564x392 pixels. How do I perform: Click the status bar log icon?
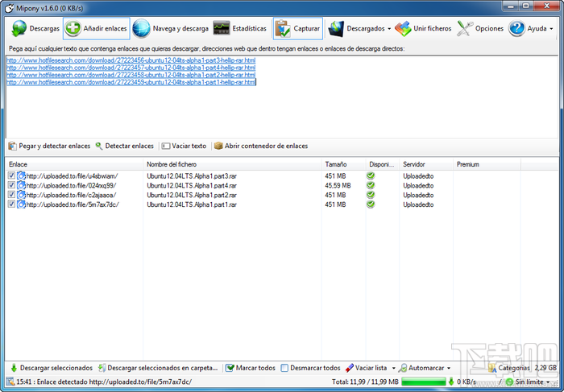pos(10,382)
